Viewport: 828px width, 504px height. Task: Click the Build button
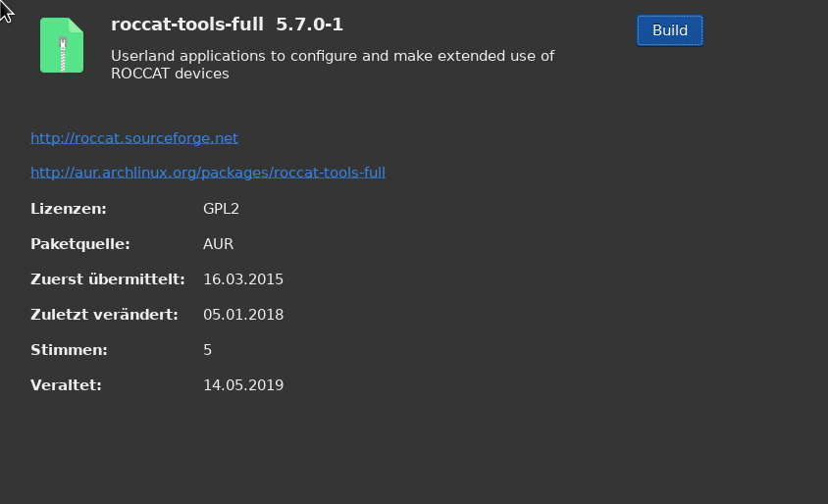pyautogui.click(x=670, y=30)
